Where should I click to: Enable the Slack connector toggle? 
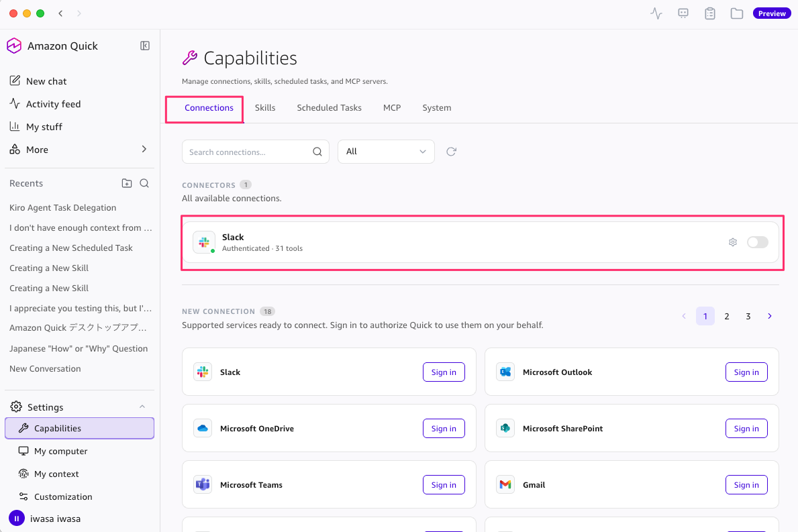757,242
